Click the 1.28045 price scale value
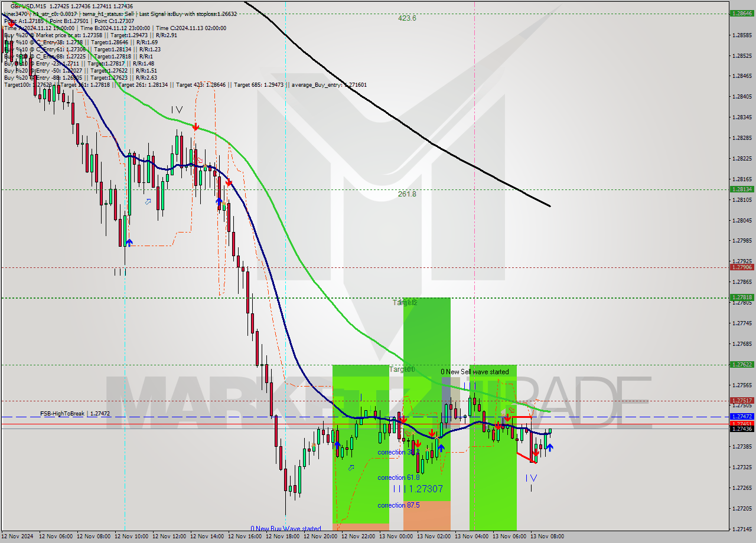This screenshot has height=543, width=756. coord(741,221)
